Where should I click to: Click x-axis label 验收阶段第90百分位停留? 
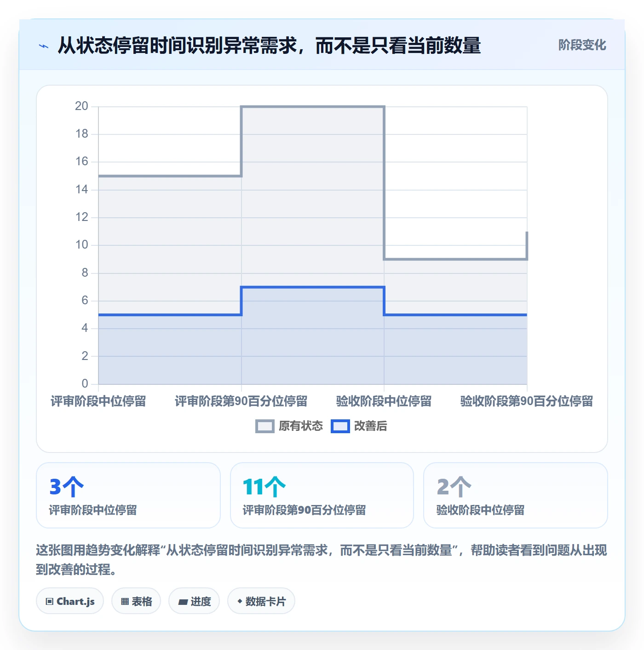coord(527,401)
